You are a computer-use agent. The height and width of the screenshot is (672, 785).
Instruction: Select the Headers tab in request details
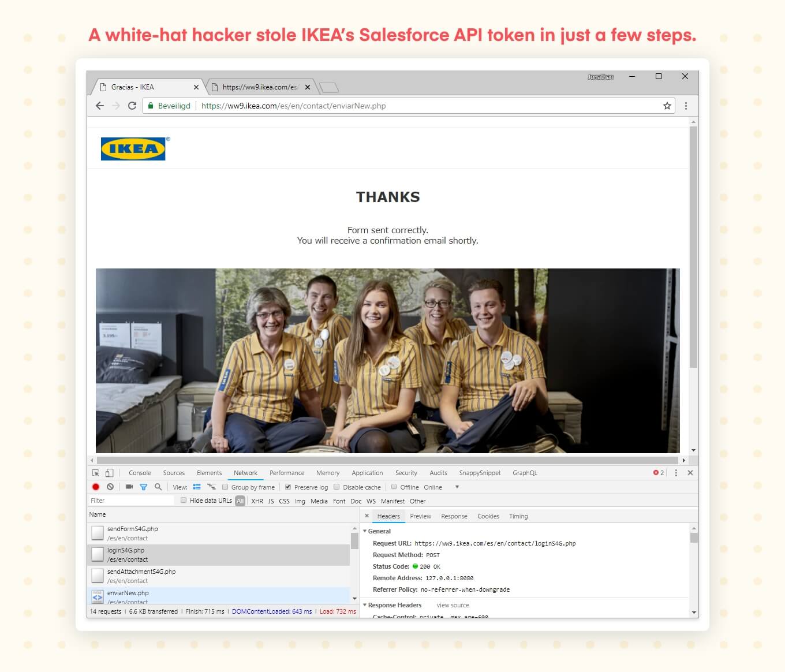pos(388,516)
